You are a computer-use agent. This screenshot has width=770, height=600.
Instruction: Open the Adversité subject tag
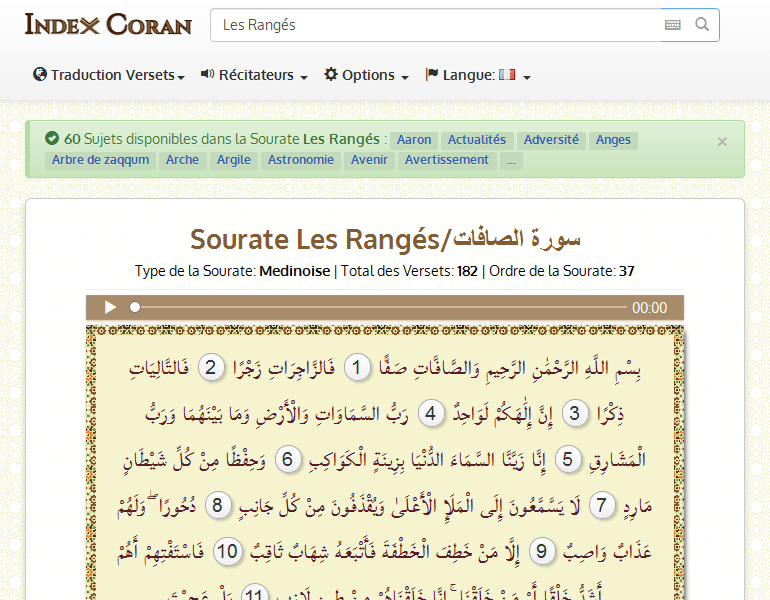[551, 140]
